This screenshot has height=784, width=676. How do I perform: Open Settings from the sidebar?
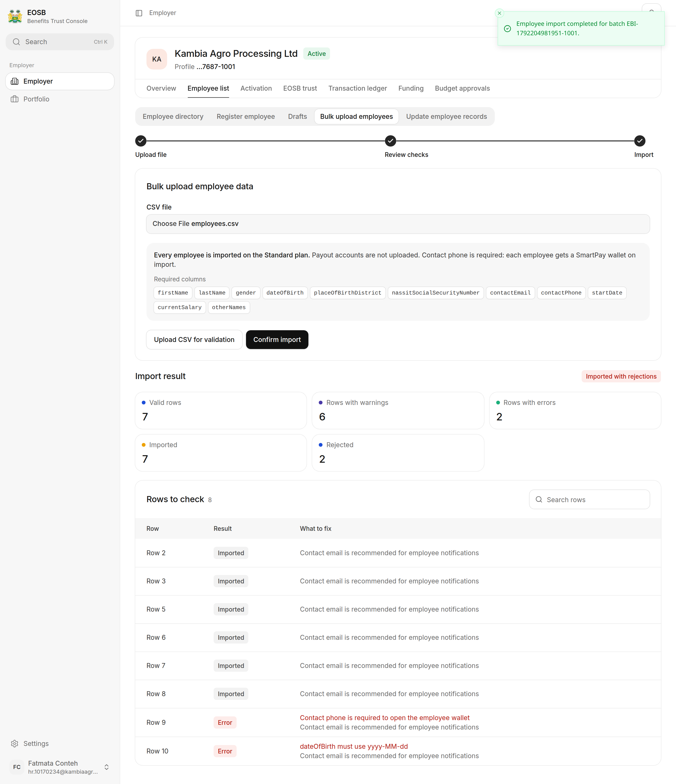[x=60, y=744]
